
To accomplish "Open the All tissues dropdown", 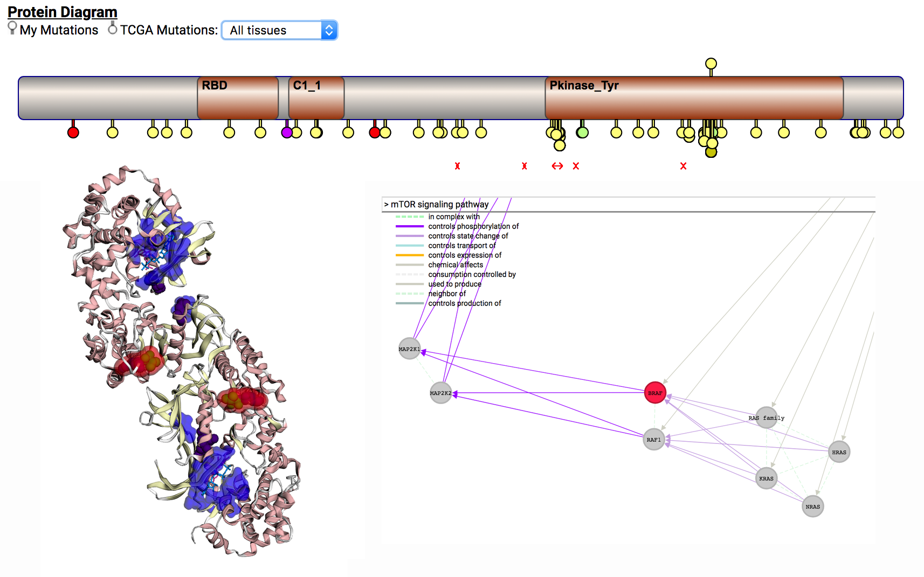I will click(x=279, y=30).
